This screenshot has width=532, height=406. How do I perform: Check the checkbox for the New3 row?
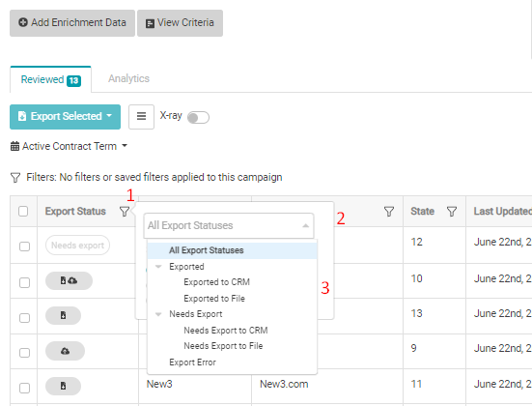24,388
